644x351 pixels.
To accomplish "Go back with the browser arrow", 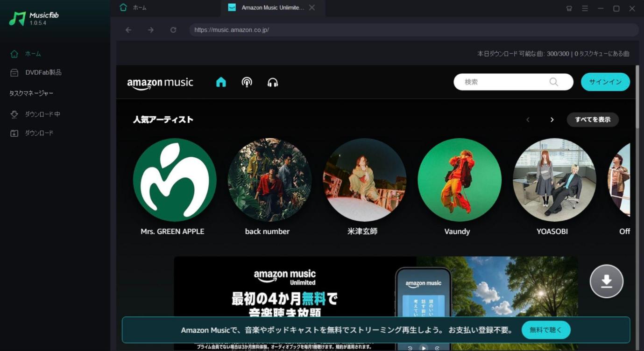I will 128,30.
